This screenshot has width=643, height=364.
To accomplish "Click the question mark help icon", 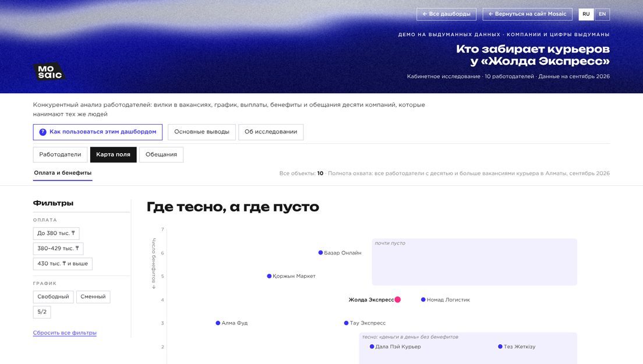I will pyautogui.click(x=43, y=132).
